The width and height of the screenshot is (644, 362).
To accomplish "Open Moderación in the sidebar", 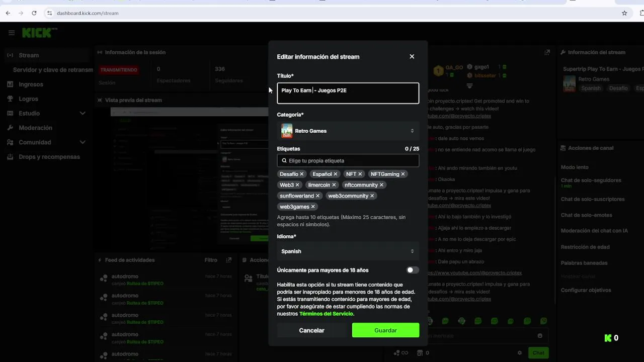I will pos(35,128).
